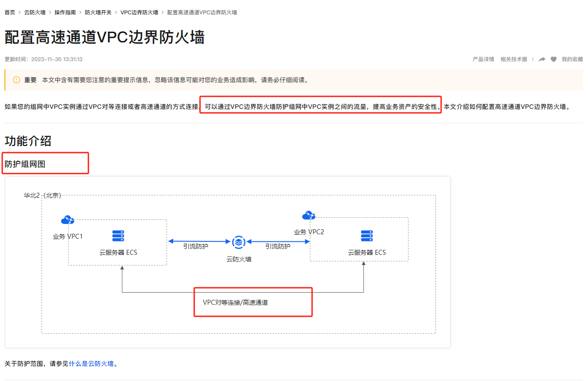
Task: Click the heart favorite icon
Action: tap(554, 59)
